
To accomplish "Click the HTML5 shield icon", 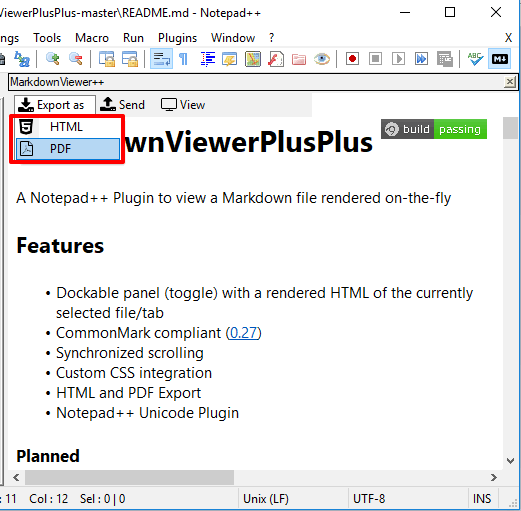I will pos(26,127).
